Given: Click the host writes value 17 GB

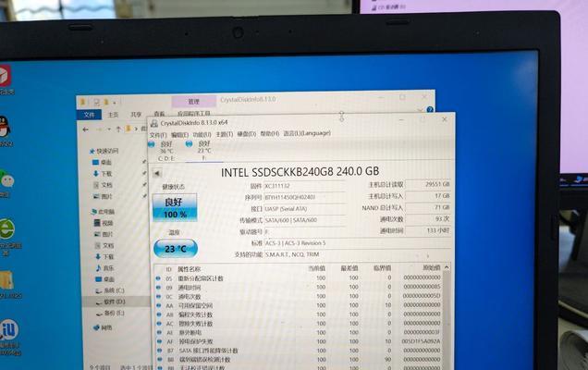Looking at the screenshot, I should coord(428,196).
